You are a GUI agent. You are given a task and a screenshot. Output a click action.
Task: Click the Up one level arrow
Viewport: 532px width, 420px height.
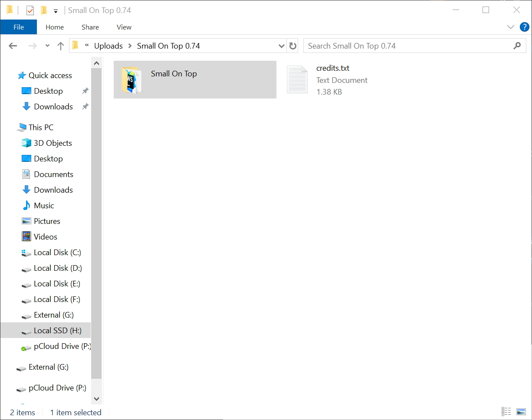click(x=61, y=46)
